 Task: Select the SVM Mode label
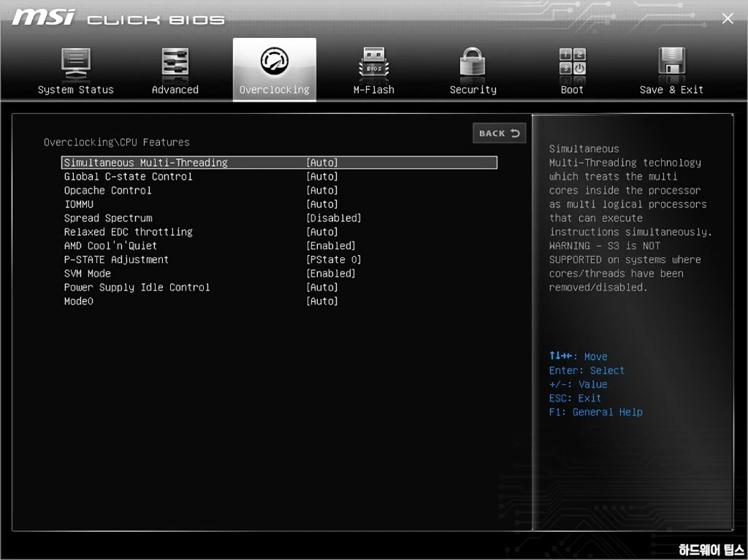click(88, 273)
